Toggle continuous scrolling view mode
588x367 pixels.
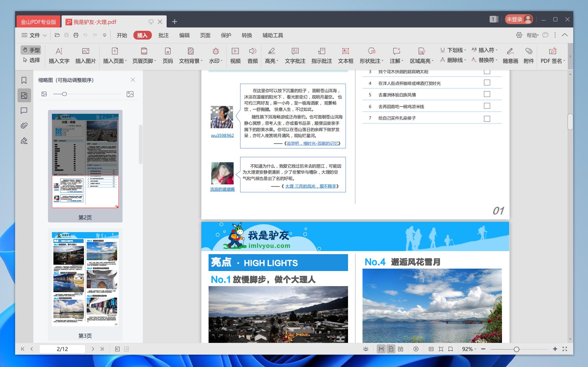click(x=381, y=349)
